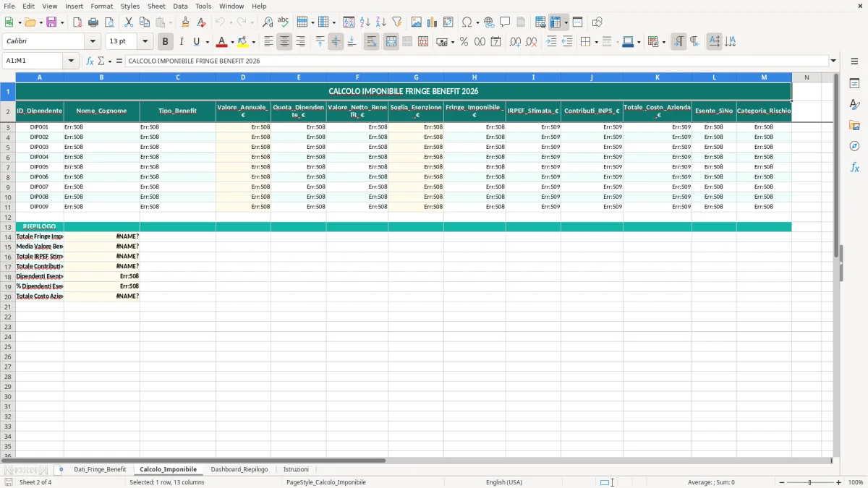Click Export as PDF icon
The height and width of the screenshot is (488, 868).
pos(77,22)
